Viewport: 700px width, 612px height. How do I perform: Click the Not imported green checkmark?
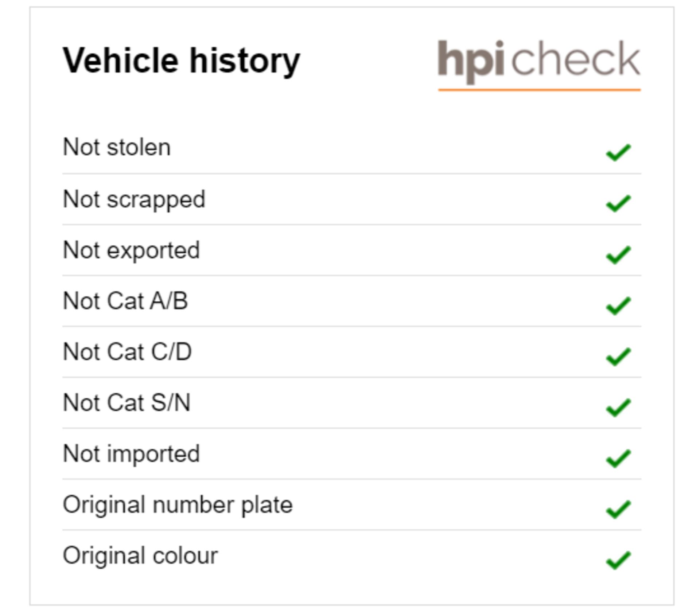618,458
